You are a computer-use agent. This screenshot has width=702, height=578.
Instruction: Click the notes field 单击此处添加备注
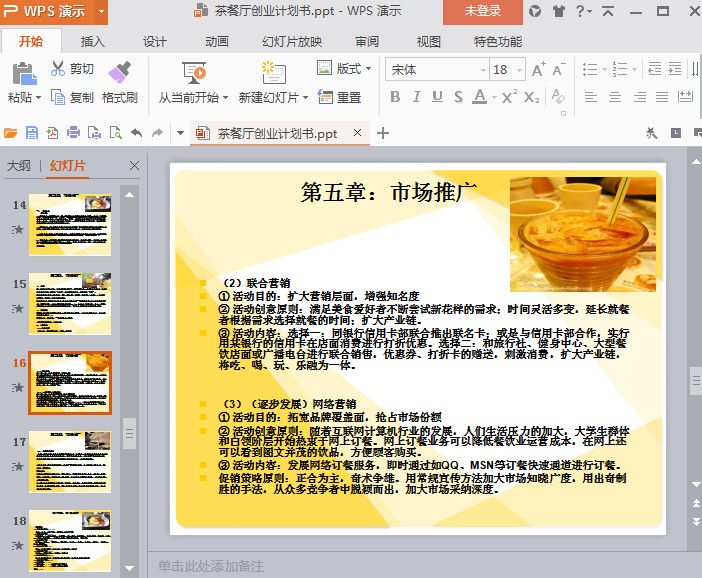210,566
